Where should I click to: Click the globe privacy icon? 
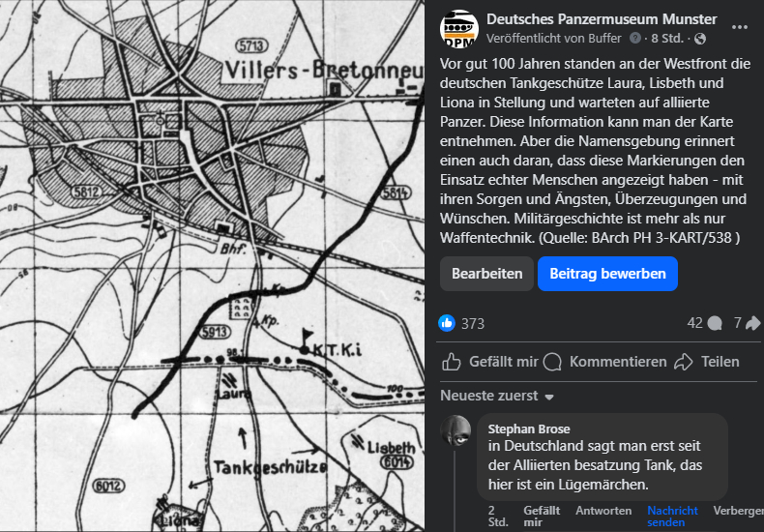click(700, 39)
